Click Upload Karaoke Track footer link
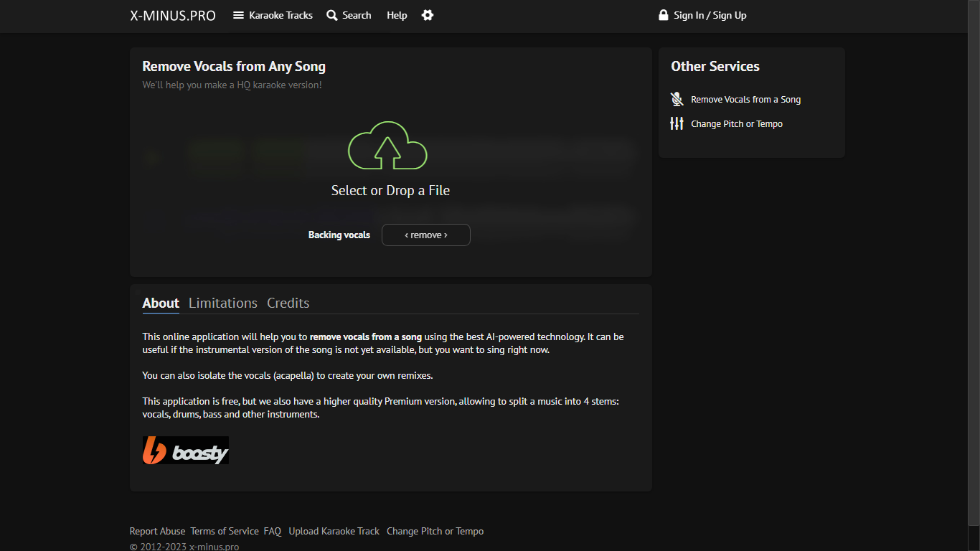980x551 pixels. 334,531
